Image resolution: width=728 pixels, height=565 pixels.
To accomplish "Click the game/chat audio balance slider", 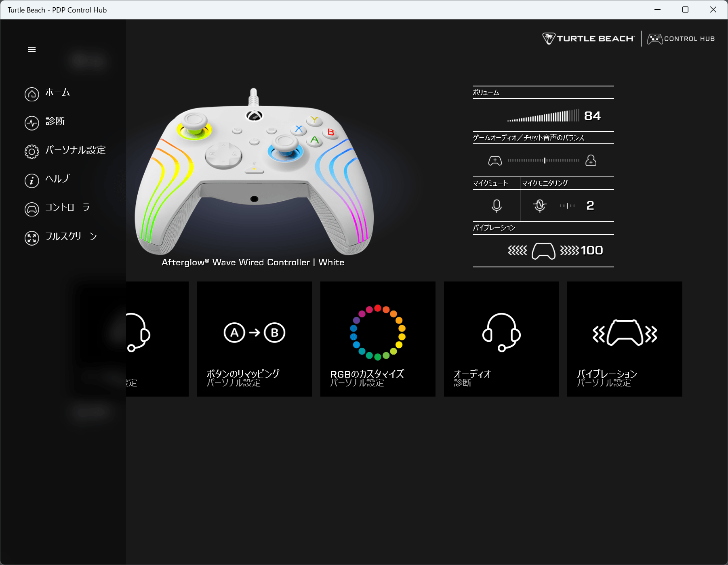I will [543, 160].
